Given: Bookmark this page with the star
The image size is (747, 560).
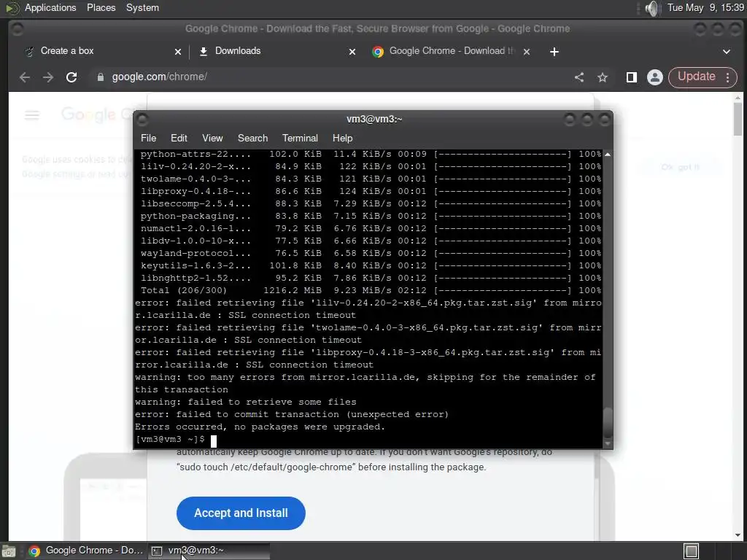Looking at the screenshot, I should point(603,77).
